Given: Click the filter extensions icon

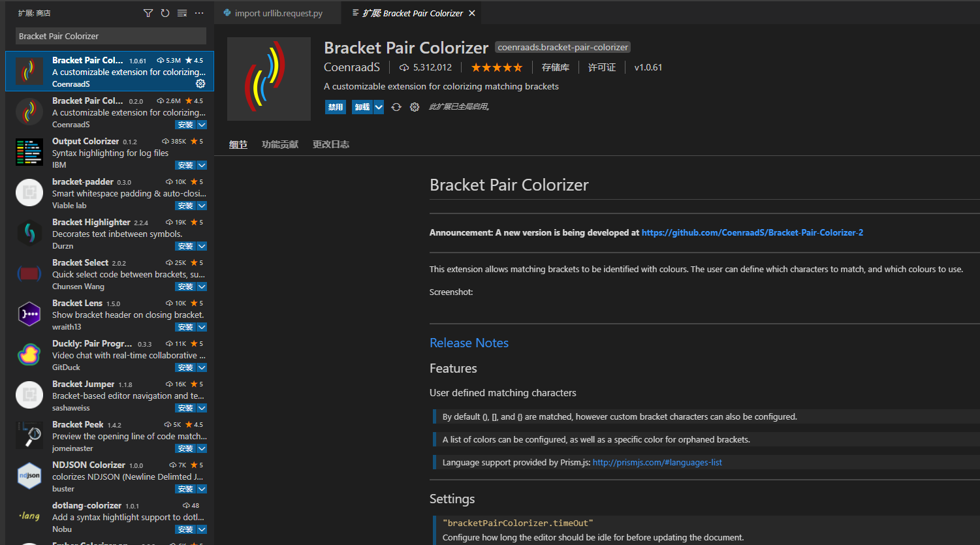Looking at the screenshot, I should [x=148, y=13].
